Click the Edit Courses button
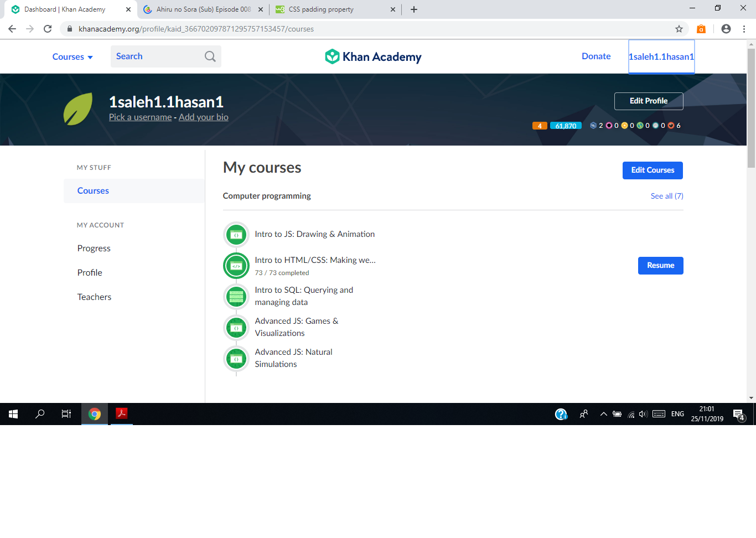This screenshot has width=756, height=538. click(653, 170)
